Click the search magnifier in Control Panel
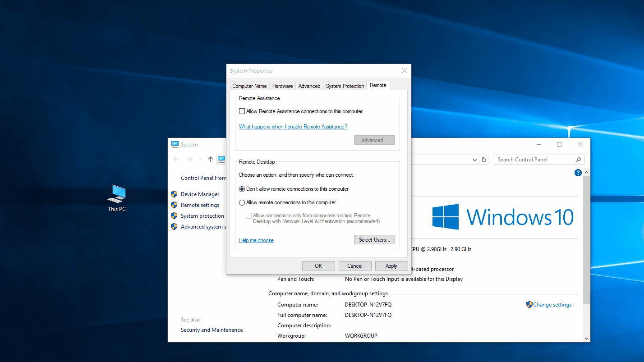This screenshot has height=362, width=644. tap(578, 160)
